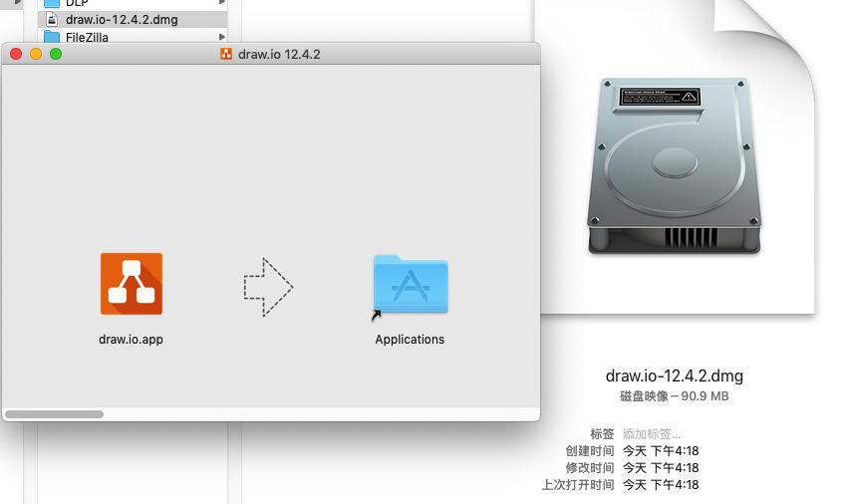Click draw.io-12.4.2.dmg filename in preview pane
Viewport: 845px width, 504px height.
(675, 376)
